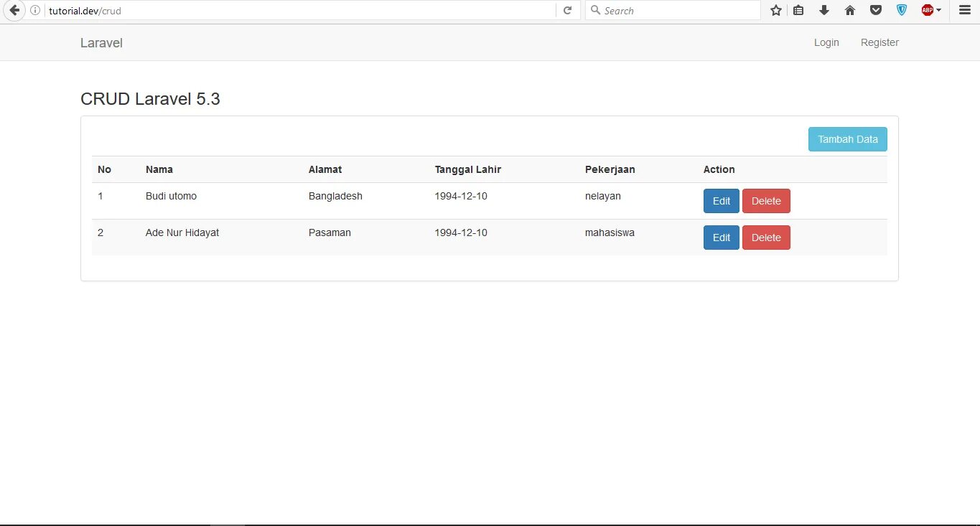Image resolution: width=980 pixels, height=526 pixels.
Task: Show bookmarks list icon
Action: coord(798,10)
